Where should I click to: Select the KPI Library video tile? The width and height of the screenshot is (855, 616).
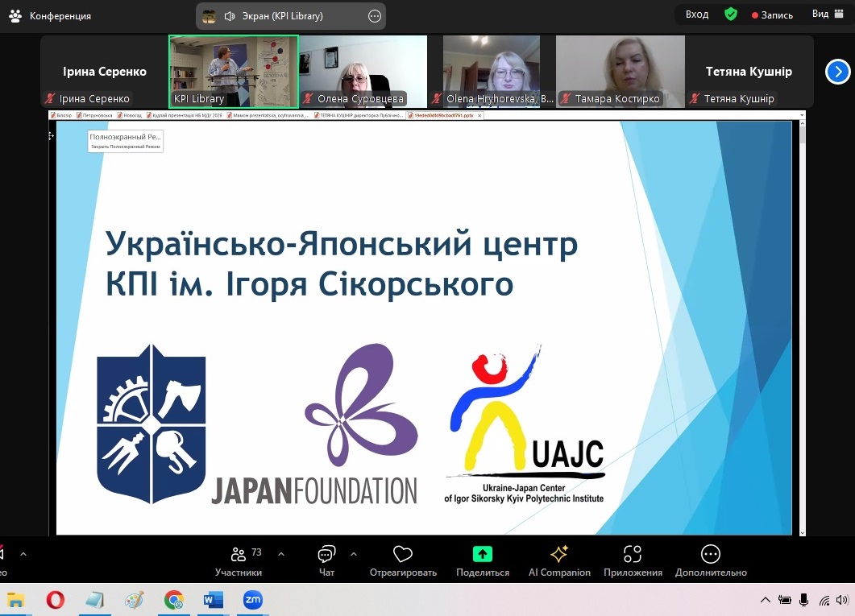234,72
